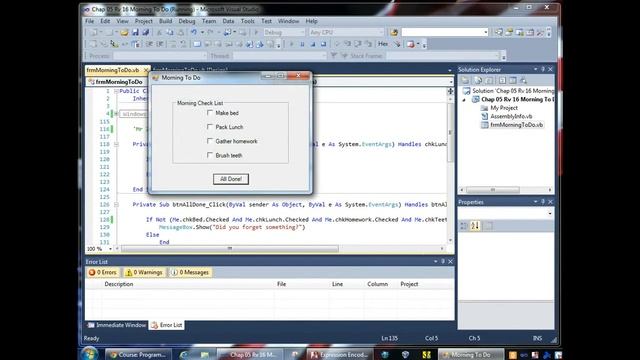Screen dimensions: 640x360
Task: Click the Save All toolbar icon
Action: (x=146, y=32)
